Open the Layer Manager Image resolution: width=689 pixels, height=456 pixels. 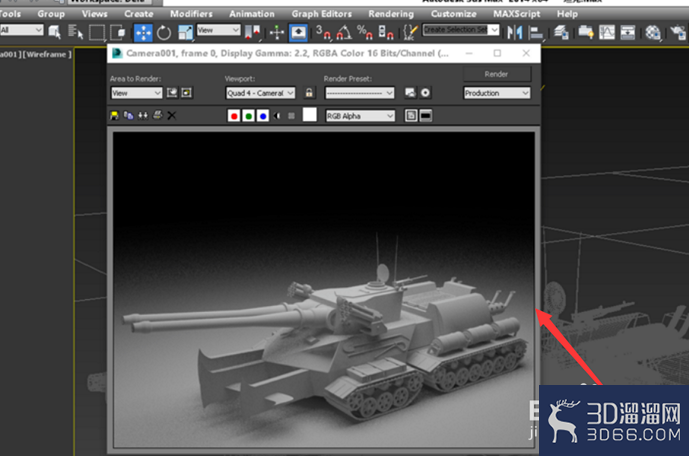pyautogui.click(x=561, y=32)
